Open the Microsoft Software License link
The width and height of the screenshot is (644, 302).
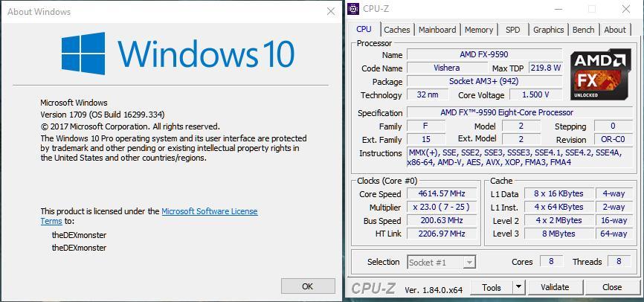point(210,211)
